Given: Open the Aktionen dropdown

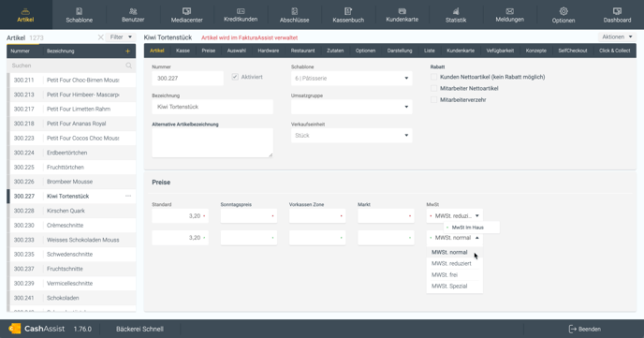Looking at the screenshot, I should click(x=617, y=37).
